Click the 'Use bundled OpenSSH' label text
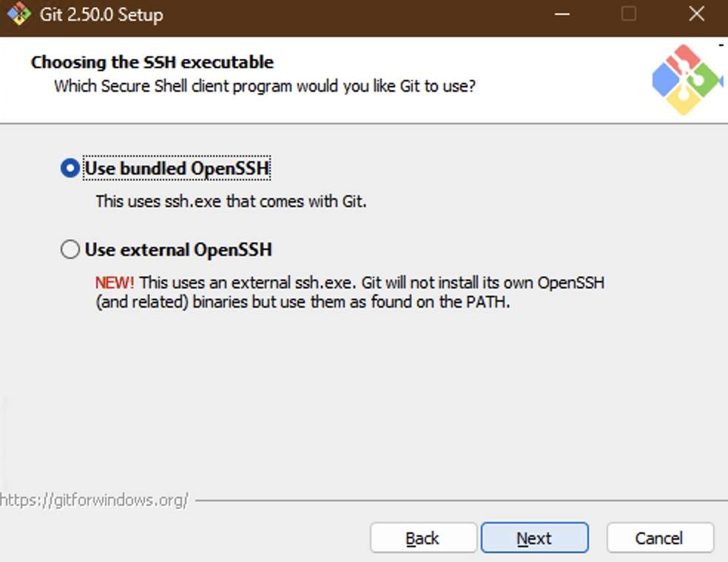The height and width of the screenshot is (562, 728). click(x=177, y=168)
